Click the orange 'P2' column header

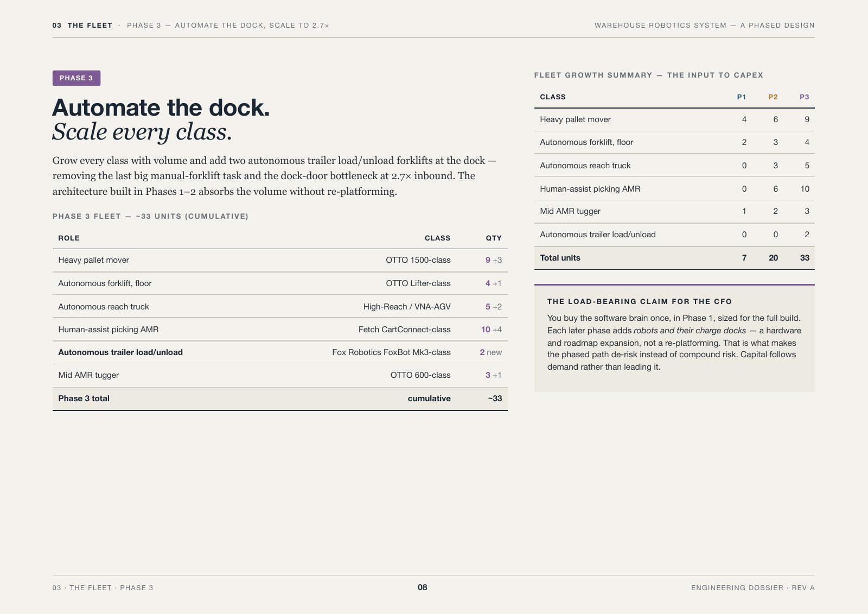pyautogui.click(x=773, y=97)
